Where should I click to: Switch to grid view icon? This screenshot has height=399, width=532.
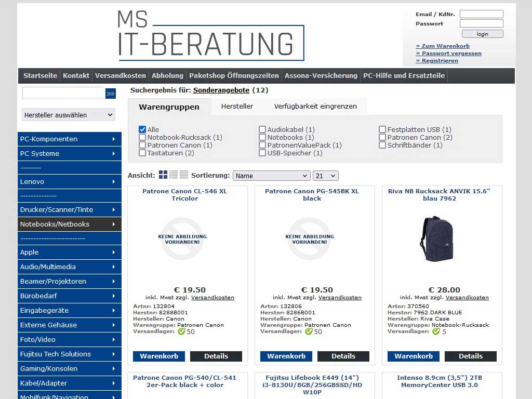[163, 175]
